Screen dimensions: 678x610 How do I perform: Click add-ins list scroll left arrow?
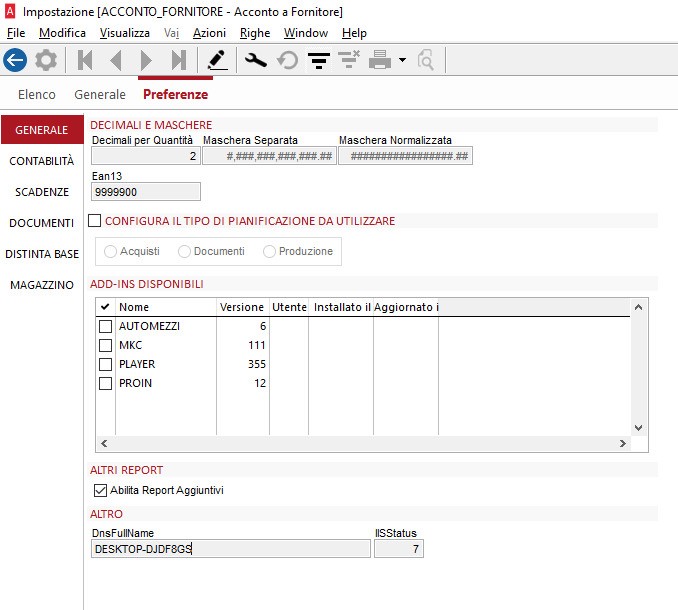(104, 443)
